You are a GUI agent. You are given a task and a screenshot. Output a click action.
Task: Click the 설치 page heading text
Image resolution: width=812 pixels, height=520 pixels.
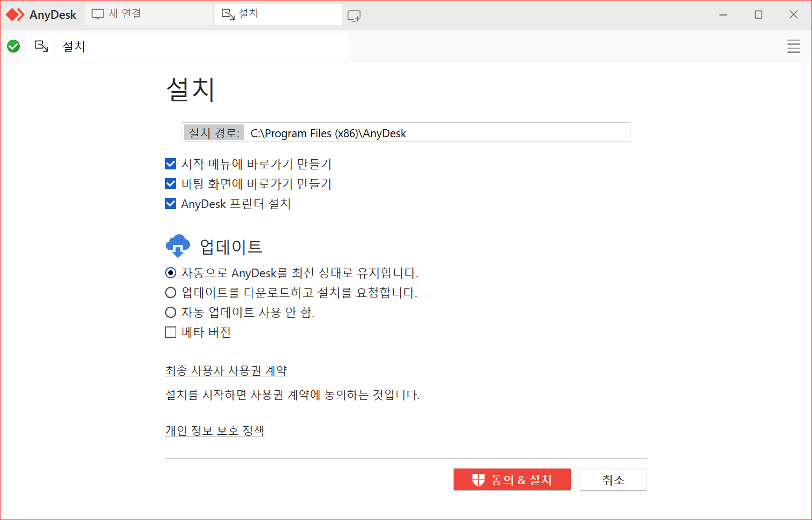[191, 89]
